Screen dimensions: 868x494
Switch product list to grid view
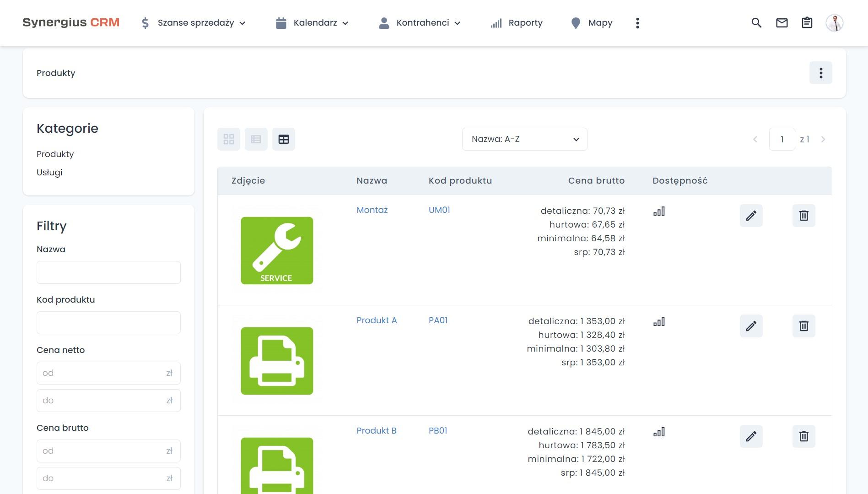click(229, 139)
